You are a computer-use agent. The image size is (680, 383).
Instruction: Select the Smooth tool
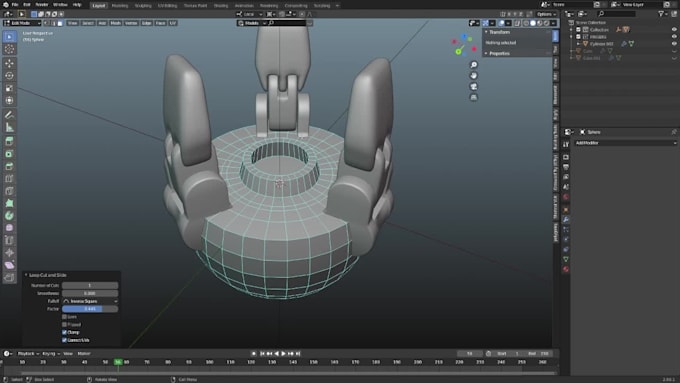(x=10, y=228)
